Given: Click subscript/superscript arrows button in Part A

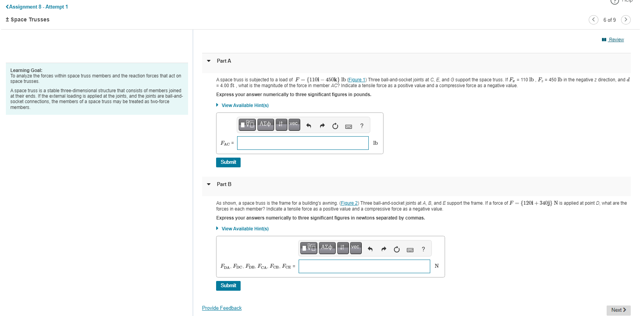Looking at the screenshot, I should [x=281, y=125].
